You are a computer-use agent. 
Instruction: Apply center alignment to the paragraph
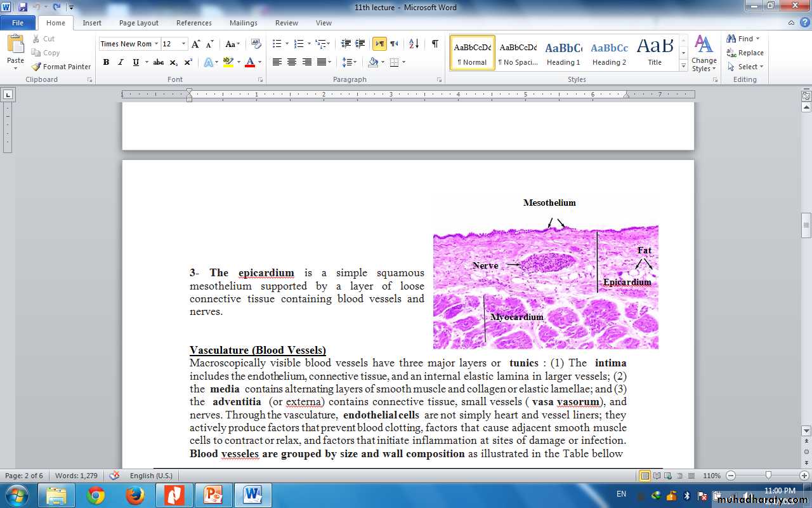(x=292, y=62)
